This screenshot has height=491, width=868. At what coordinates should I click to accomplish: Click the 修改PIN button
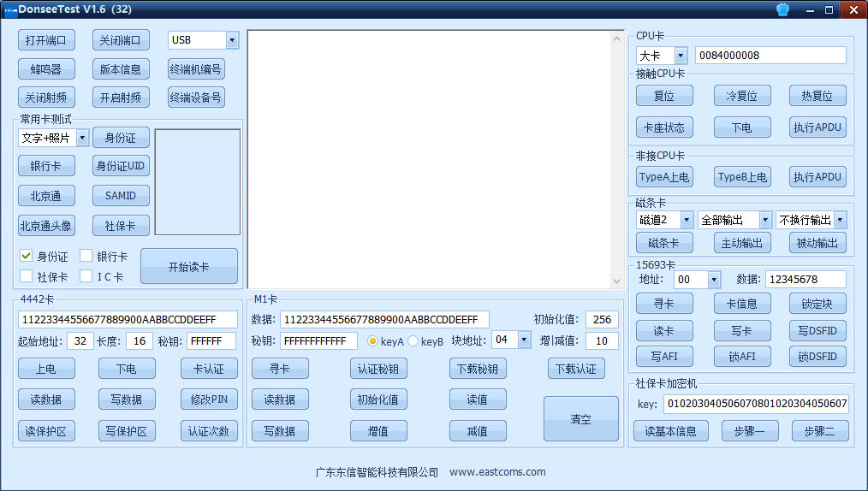209,399
